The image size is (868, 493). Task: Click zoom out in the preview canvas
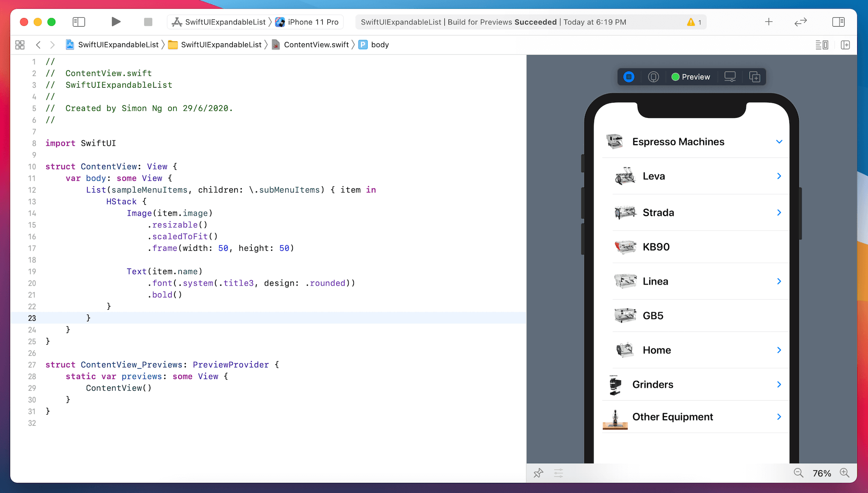click(798, 473)
